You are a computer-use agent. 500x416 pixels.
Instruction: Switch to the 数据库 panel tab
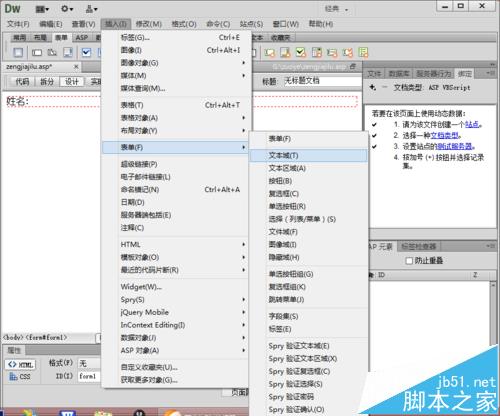(399, 74)
